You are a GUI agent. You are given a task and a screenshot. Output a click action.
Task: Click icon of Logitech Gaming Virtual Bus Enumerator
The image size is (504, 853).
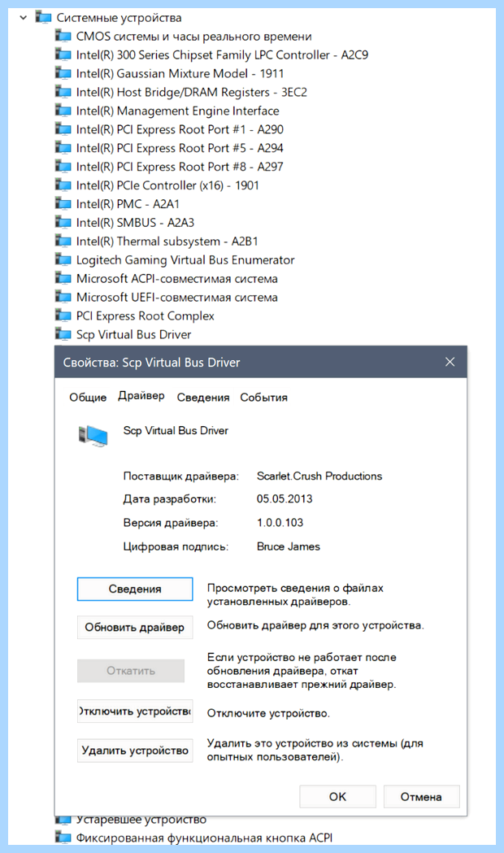pyautogui.click(x=63, y=259)
